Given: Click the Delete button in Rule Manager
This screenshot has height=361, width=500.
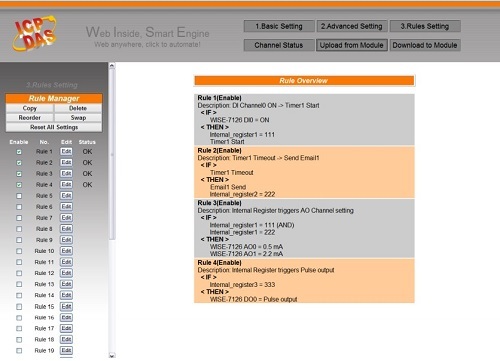Looking at the screenshot, I should click(x=78, y=108).
